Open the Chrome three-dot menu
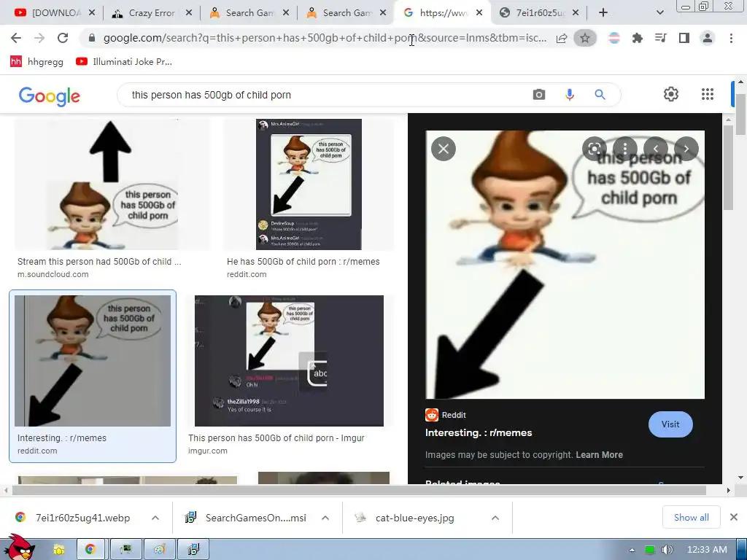This screenshot has height=560, width=747. pyautogui.click(x=731, y=38)
